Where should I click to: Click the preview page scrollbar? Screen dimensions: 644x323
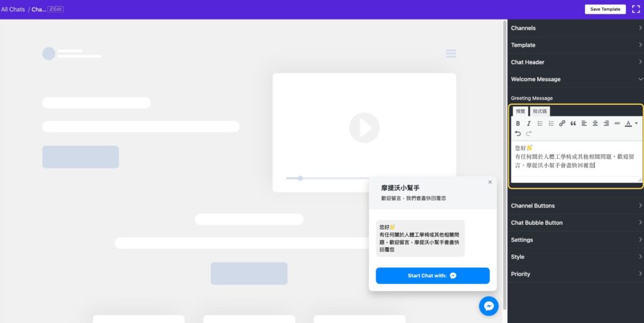(x=505, y=164)
